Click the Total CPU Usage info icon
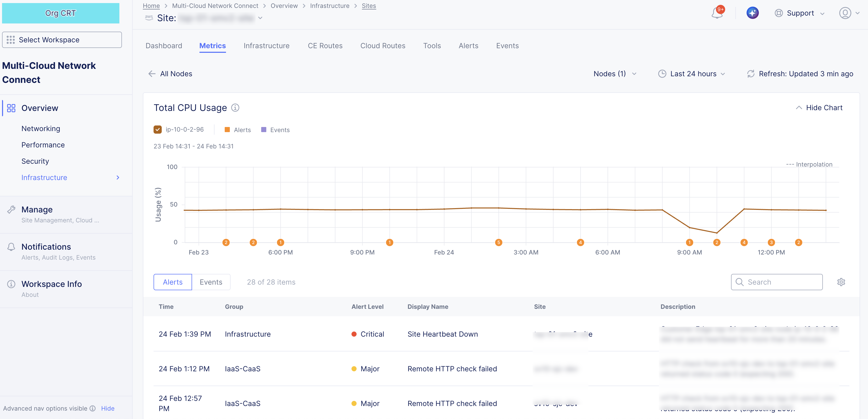 tap(235, 108)
